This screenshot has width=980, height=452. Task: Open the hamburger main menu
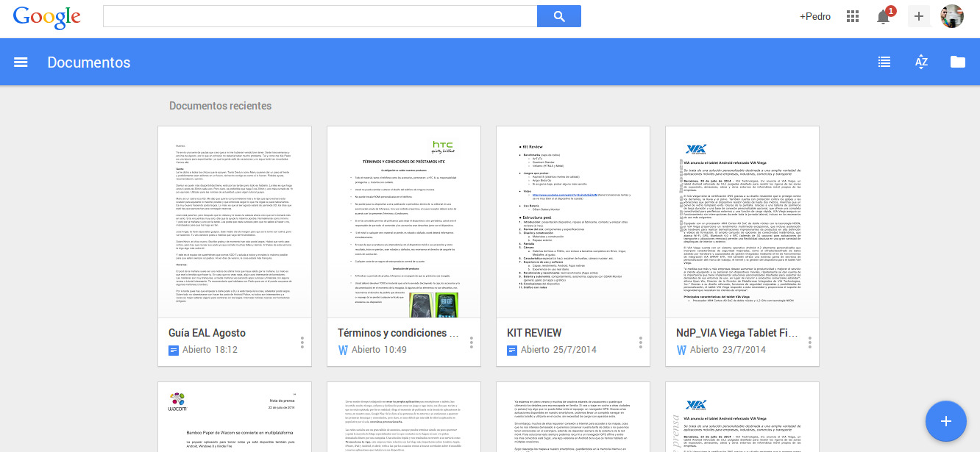[21, 62]
